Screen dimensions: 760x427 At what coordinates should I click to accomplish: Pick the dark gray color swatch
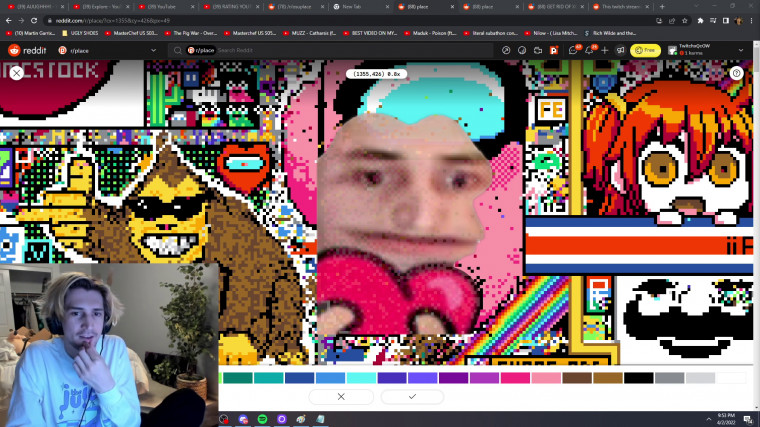pos(669,378)
